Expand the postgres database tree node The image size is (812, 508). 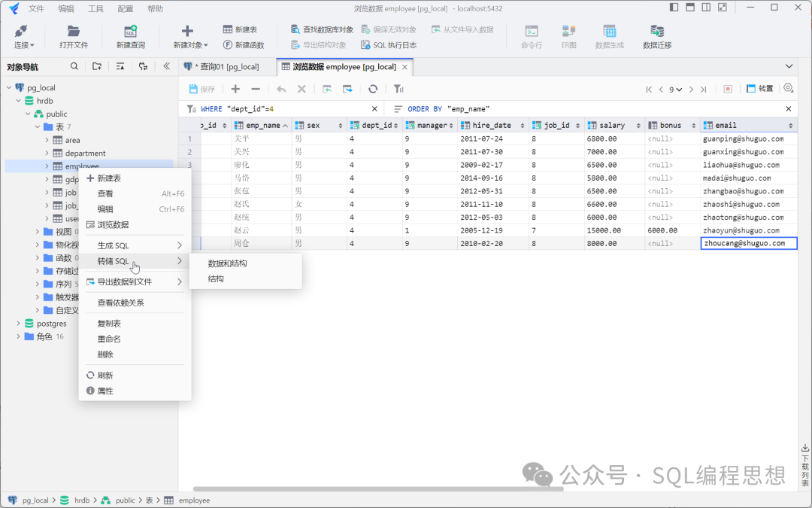[19, 324]
